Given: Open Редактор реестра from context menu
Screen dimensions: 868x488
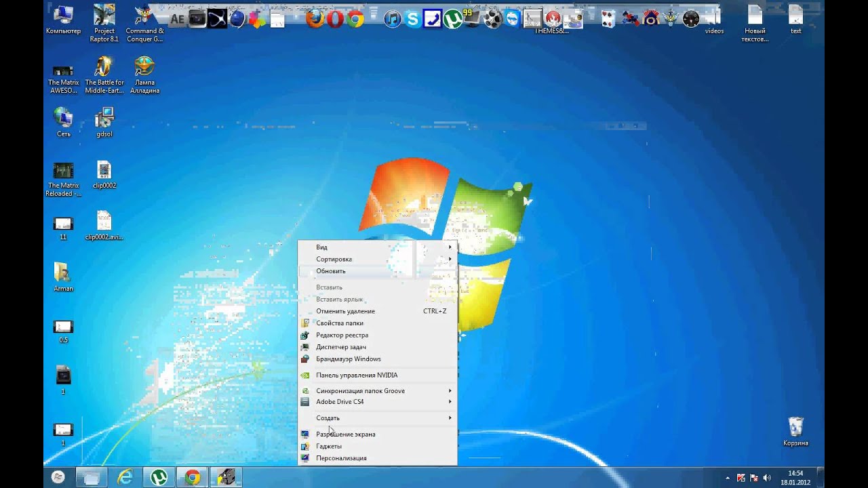Looking at the screenshot, I should [x=378, y=335].
